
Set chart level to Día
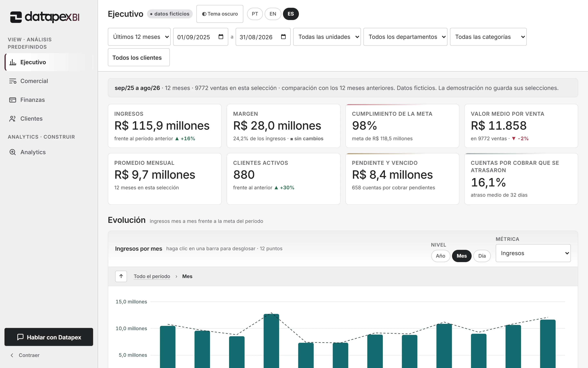pyautogui.click(x=482, y=256)
